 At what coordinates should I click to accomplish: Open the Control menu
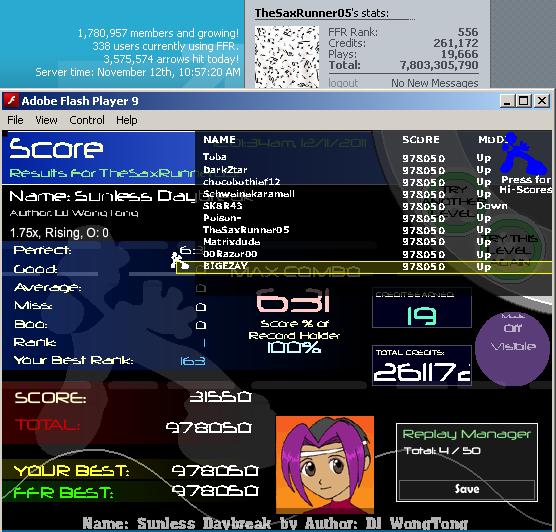click(x=87, y=120)
